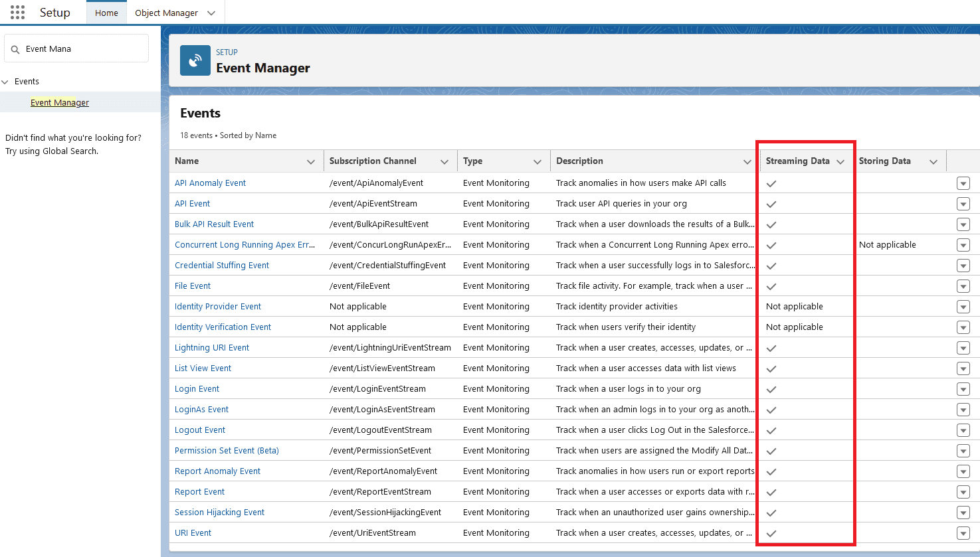
Task: Click '18 events • Sorted by Name' text
Action: [x=228, y=135]
